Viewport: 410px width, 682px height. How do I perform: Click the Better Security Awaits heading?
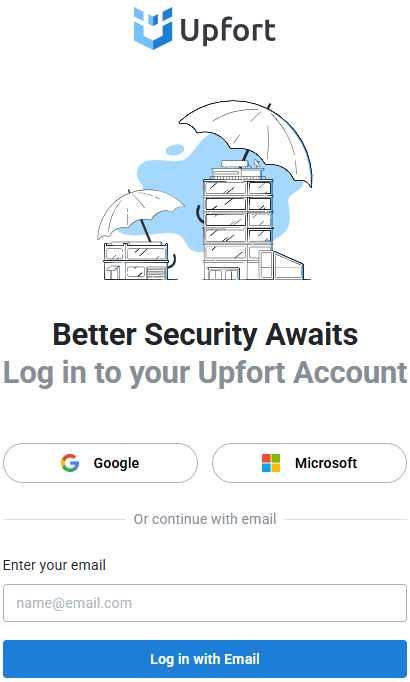[205, 334]
